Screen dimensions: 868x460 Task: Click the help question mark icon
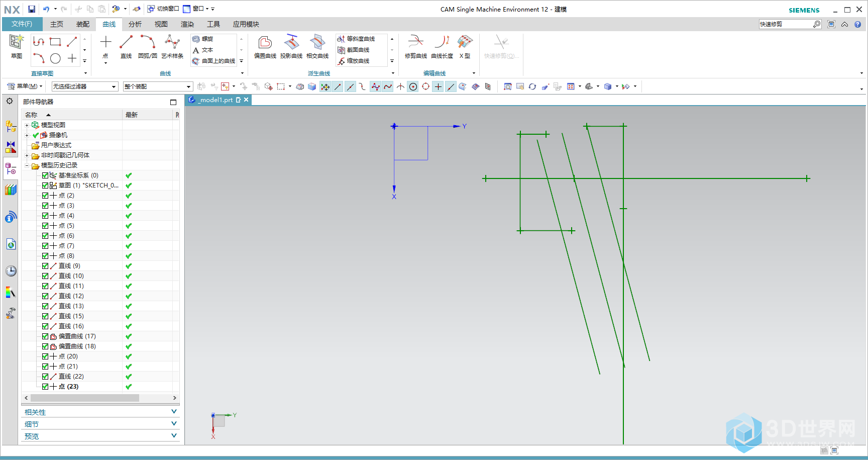[x=857, y=24]
